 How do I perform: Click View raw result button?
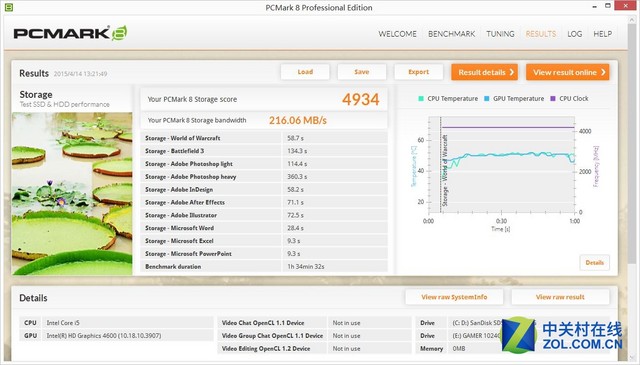pyautogui.click(x=560, y=297)
